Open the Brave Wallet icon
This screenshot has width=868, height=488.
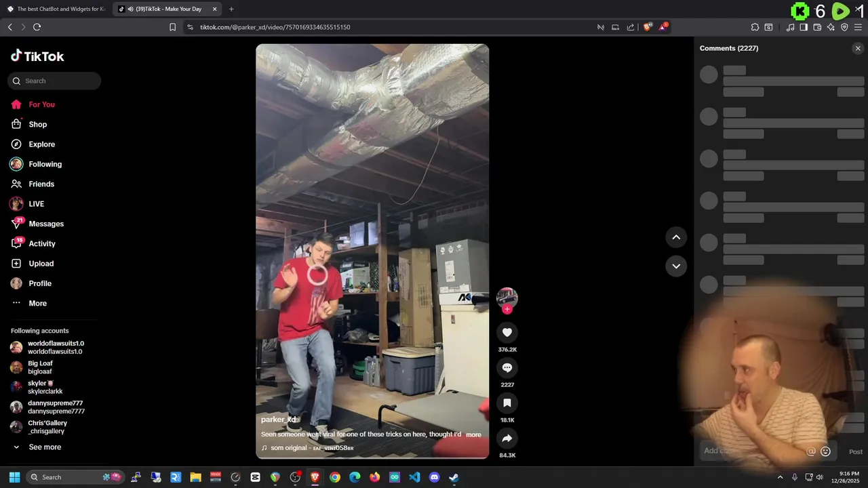click(x=817, y=27)
